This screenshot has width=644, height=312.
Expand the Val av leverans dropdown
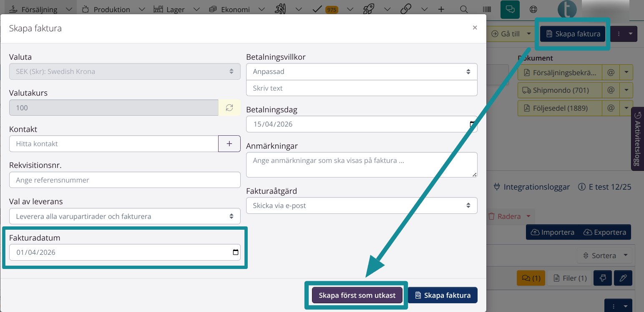tap(125, 216)
